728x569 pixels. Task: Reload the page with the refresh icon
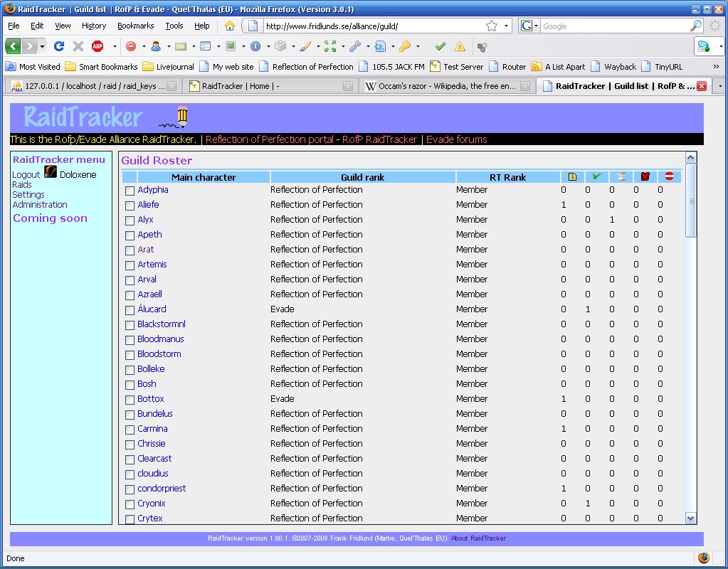[59, 46]
